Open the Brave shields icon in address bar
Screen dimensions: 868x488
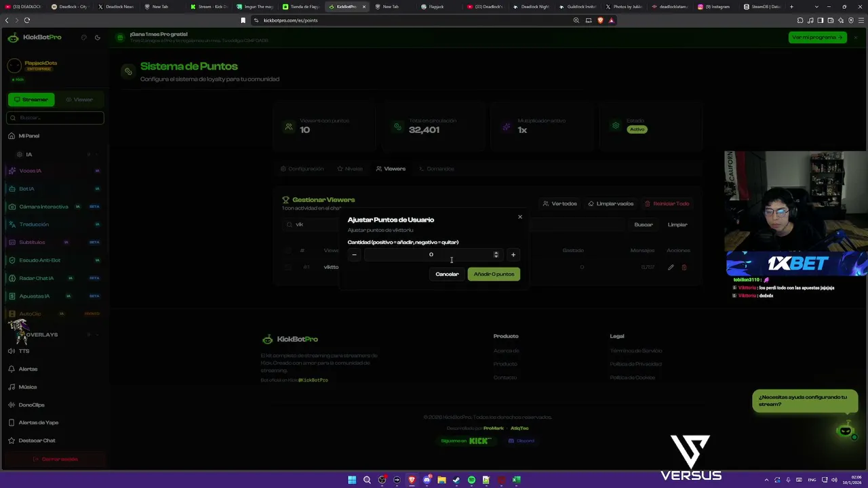pos(600,20)
